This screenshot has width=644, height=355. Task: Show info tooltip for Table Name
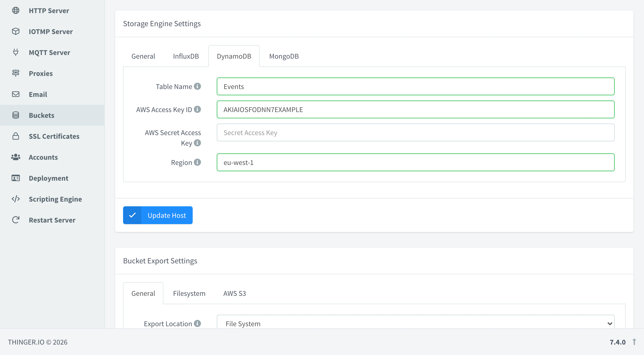click(197, 86)
